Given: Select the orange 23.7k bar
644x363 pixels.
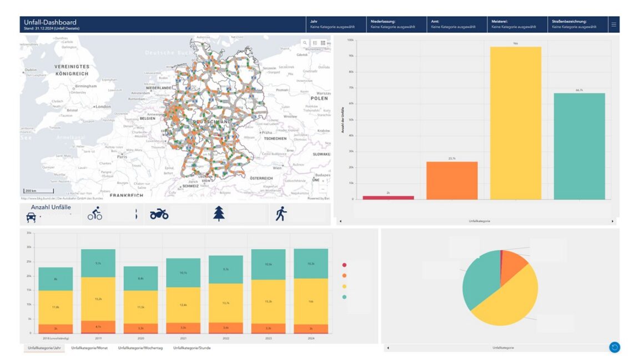Looking at the screenshot, I should (x=452, y=181).
